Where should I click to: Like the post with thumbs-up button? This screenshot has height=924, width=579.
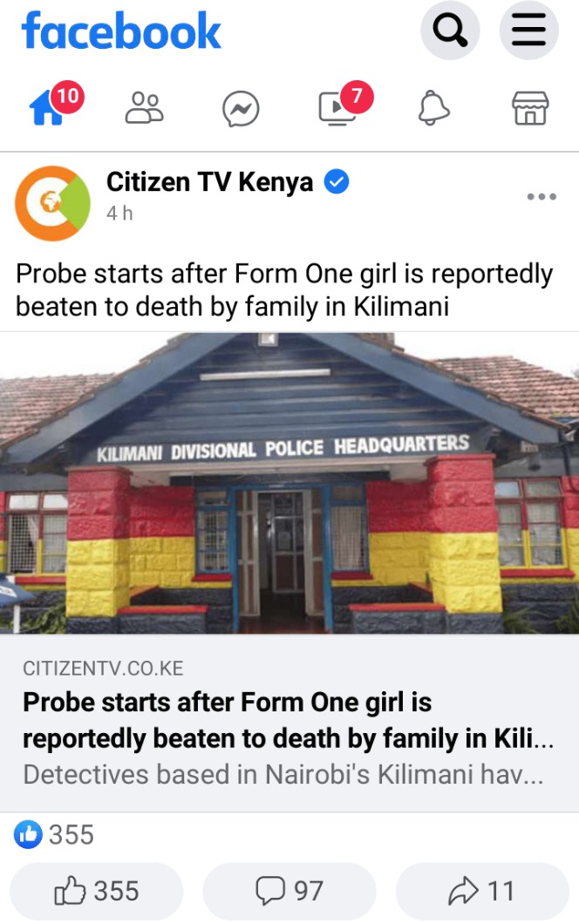pos(97,890)
